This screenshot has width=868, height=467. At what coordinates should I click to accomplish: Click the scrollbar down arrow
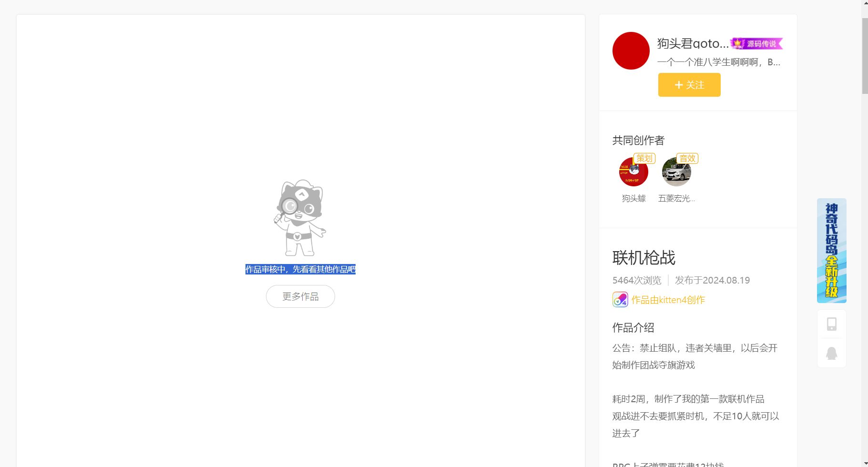[865, 463]
